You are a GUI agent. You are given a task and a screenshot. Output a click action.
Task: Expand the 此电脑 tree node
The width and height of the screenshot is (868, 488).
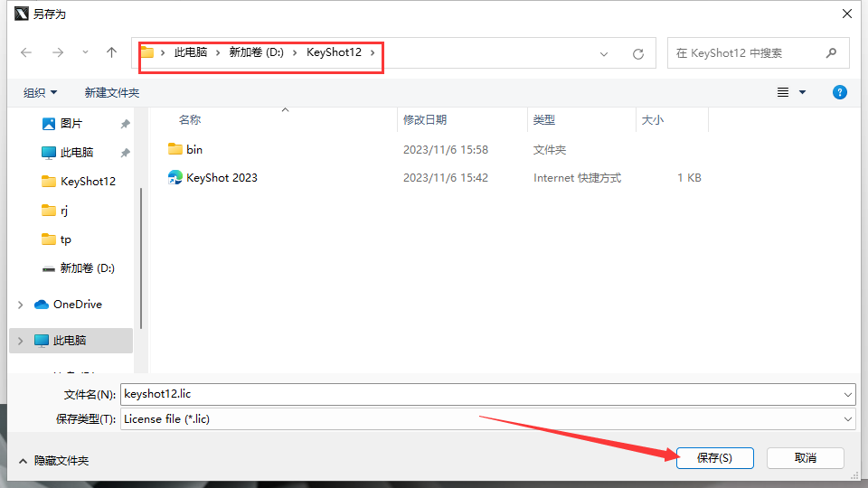tap(21, 341)
